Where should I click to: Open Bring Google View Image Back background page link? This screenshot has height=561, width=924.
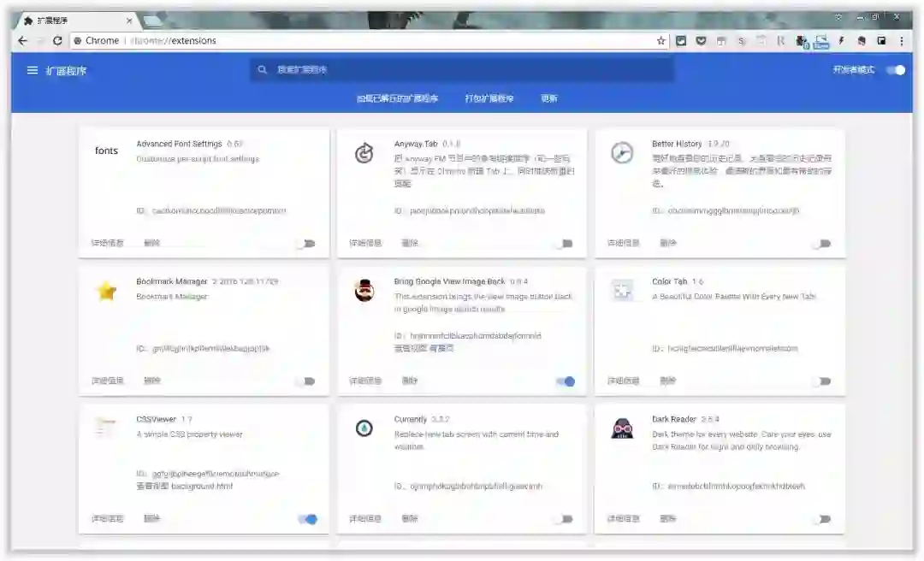[x=441, y=348]
